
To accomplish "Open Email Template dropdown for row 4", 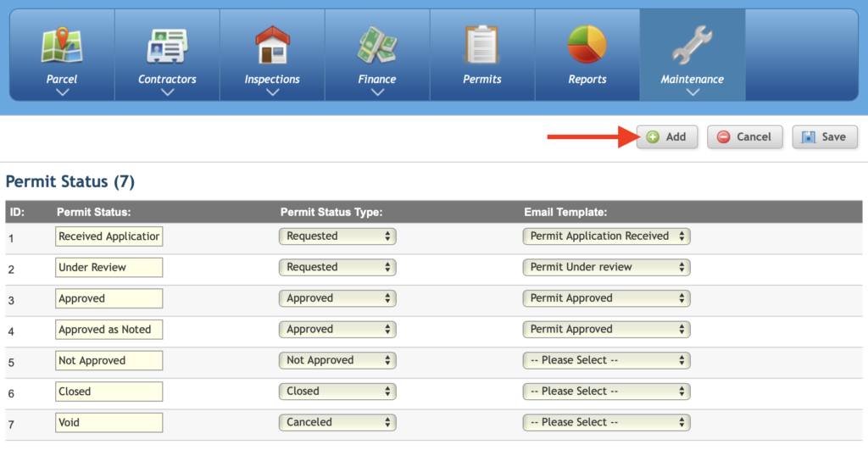I will [606, 330].
